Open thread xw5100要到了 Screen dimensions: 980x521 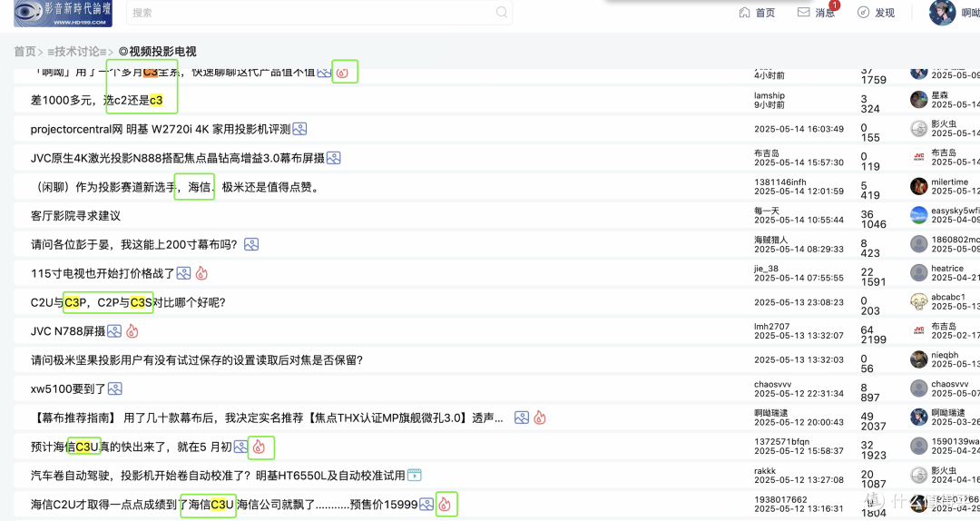(x=68, y=389)
